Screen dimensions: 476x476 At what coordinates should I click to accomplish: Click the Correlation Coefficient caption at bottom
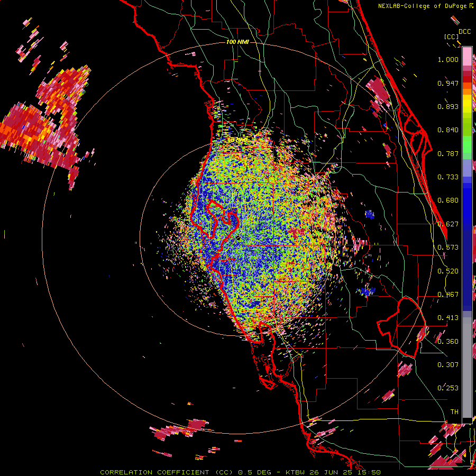240,472
